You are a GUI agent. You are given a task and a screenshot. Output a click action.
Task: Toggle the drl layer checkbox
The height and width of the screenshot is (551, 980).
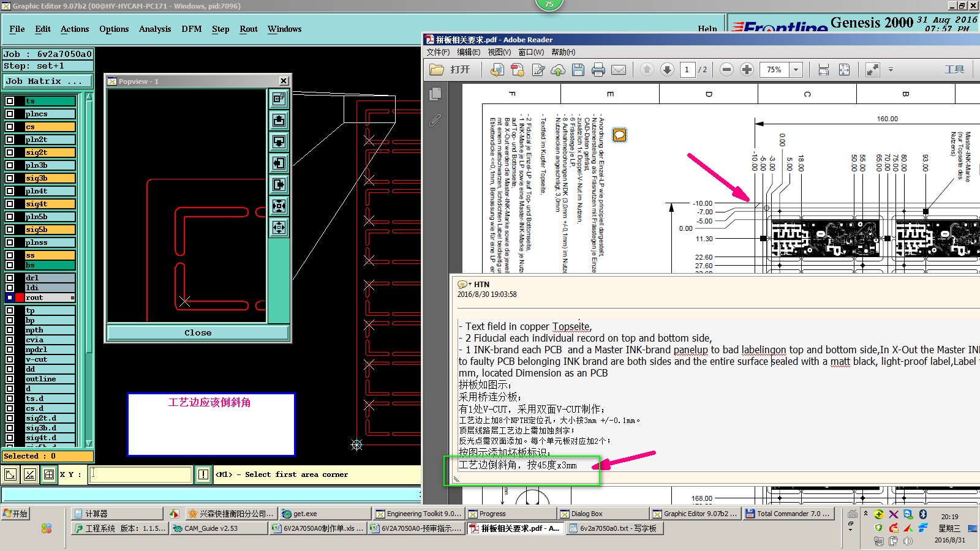10,278
